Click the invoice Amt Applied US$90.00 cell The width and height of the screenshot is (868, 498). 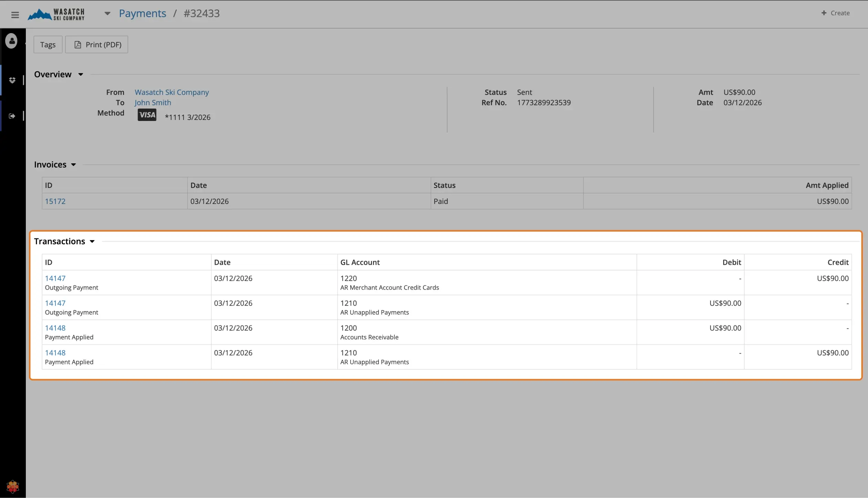(x=717, y=201)
